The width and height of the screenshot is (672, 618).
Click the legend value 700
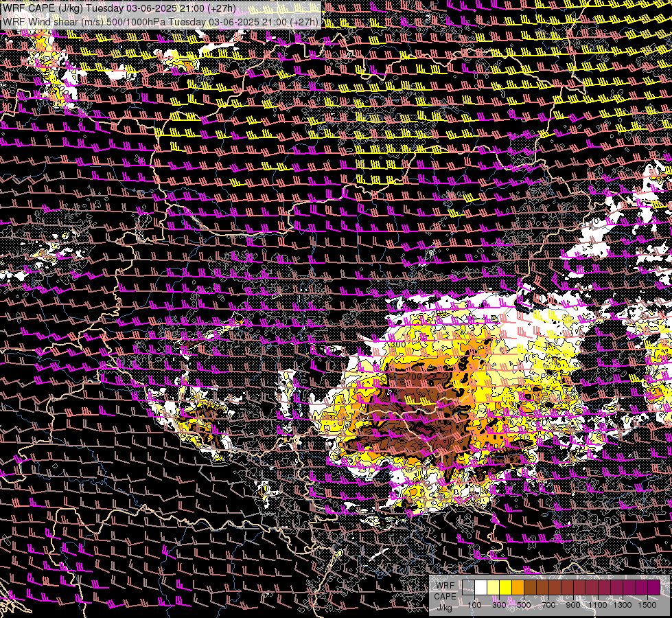pos(548,605)
